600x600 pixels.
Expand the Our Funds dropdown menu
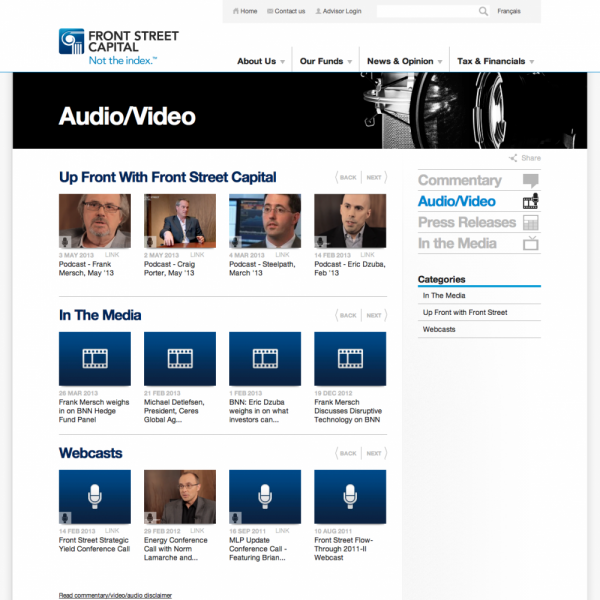point(326,62)
